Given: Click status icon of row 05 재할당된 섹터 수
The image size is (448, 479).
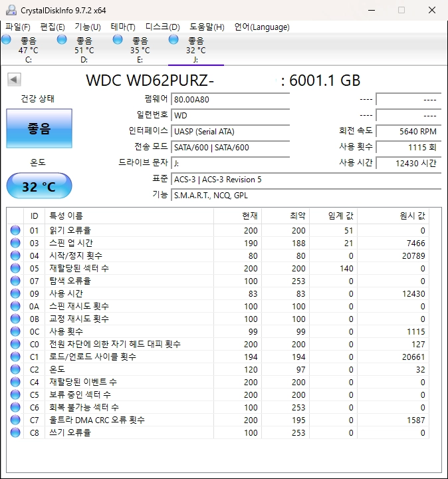Looking at the screenshot, I should click(x=15, y=268).
